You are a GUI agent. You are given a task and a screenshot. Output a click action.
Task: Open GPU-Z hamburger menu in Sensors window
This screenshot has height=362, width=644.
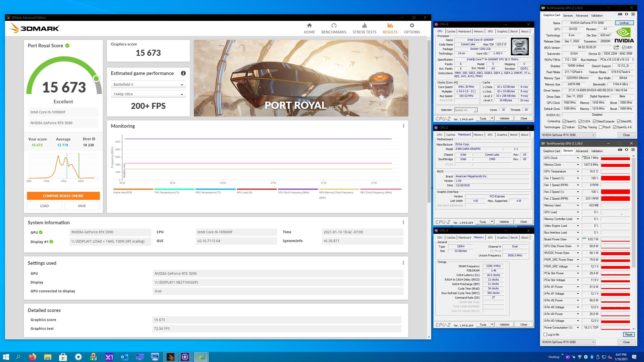[x=633, y=150]
